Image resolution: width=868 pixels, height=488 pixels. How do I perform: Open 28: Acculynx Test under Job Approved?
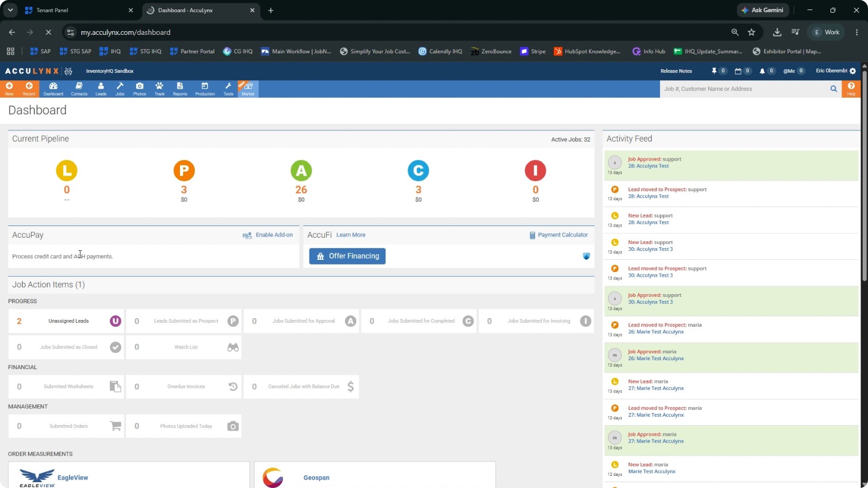[648, 166]
